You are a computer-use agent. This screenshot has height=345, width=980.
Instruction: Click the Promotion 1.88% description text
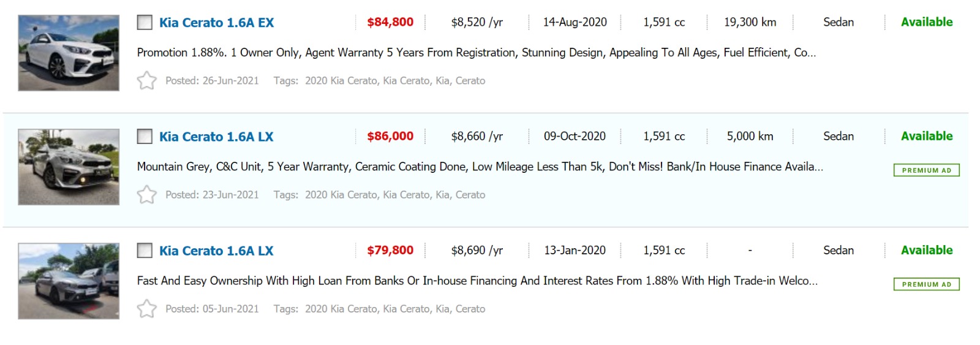pyautogui.click(x=476, y=53)
